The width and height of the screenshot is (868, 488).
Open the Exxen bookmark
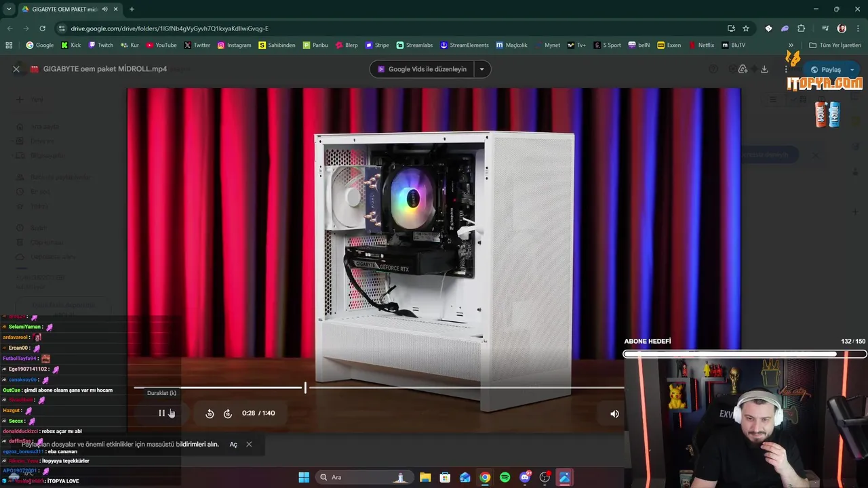click(669, 45)
